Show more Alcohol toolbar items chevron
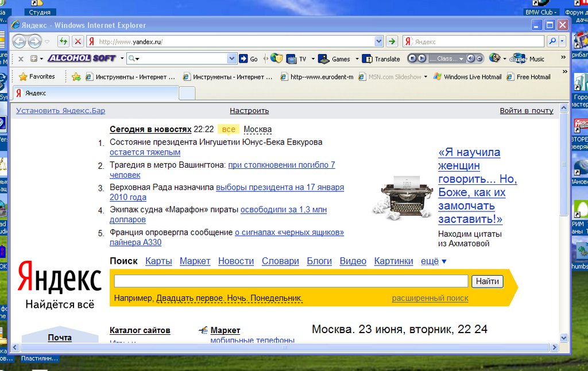This screenshot has width=588, height=371. pos(563,57)
